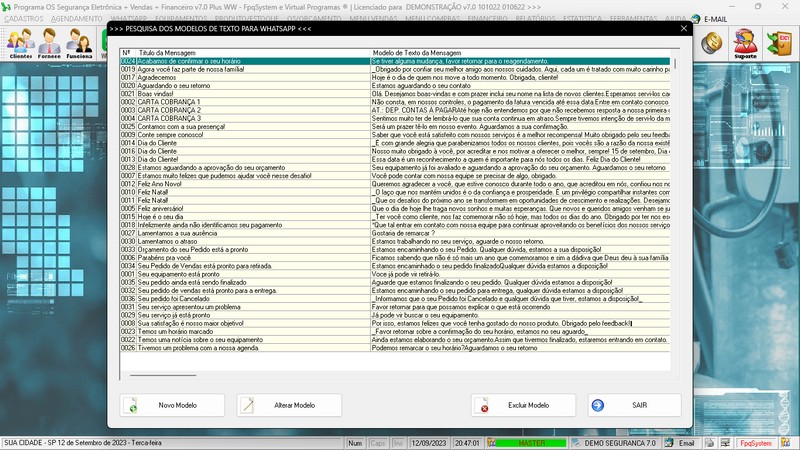
Task: Select row 0005 Feliz aniversário!
Action: point(395,209)
